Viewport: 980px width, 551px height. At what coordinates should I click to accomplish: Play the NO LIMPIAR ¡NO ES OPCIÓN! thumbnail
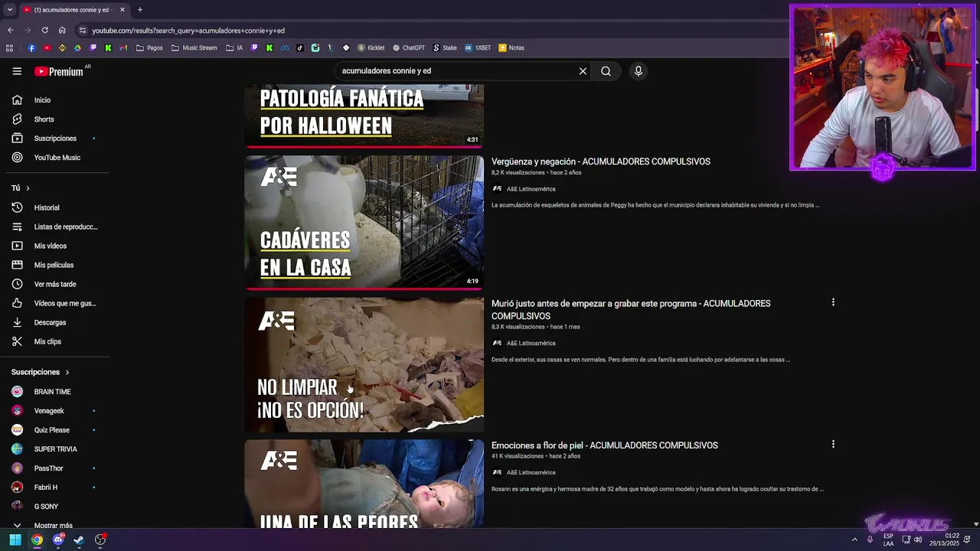[364, 365]
